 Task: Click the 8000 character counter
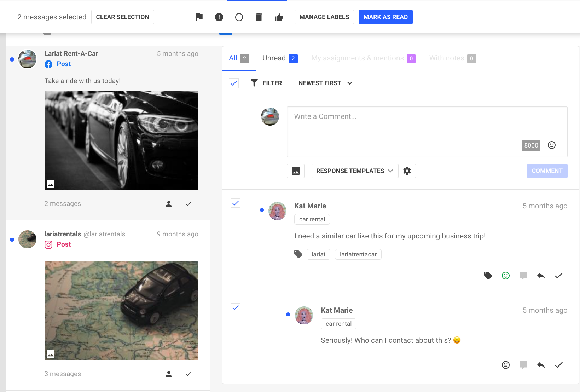coord(531,145)
